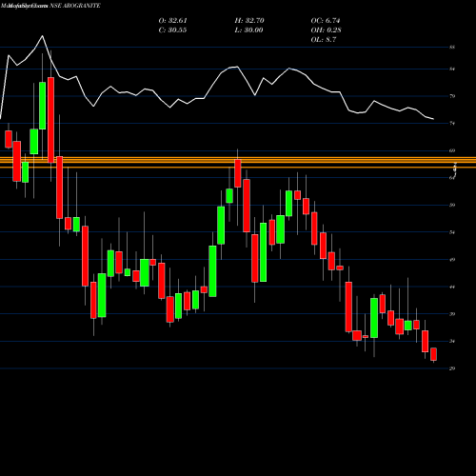Click the 74 price axis label
This screenshot has height=476, width=476.
452,124
